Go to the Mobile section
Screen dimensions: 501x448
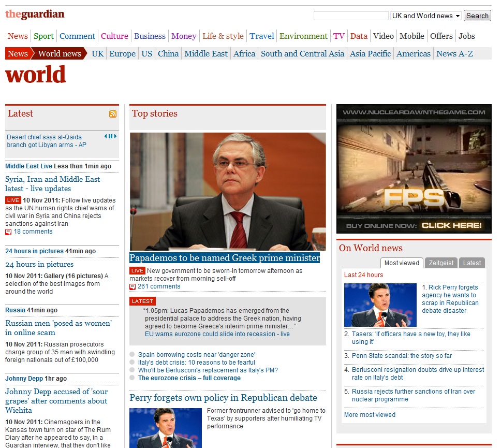pyautogui.click(x=412, y=36)
